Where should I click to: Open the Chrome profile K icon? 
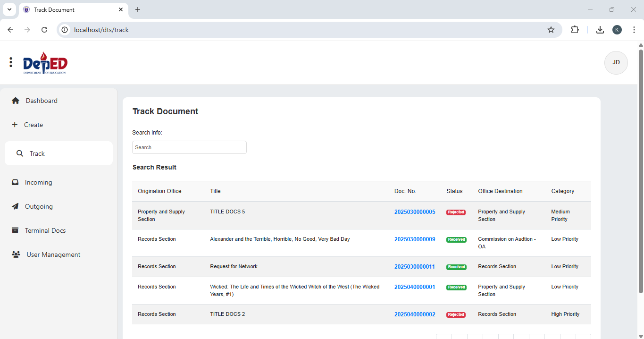(617, 30)
